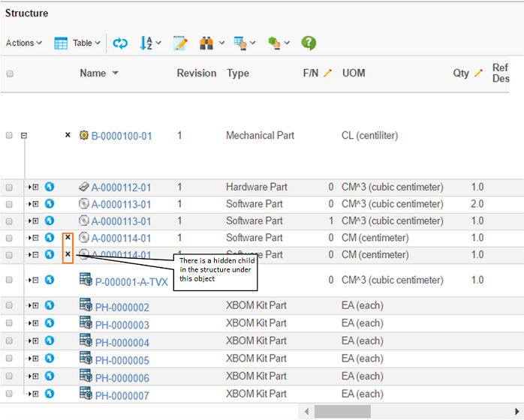Toggle the select-all header checkbox

tap(10, 73)
